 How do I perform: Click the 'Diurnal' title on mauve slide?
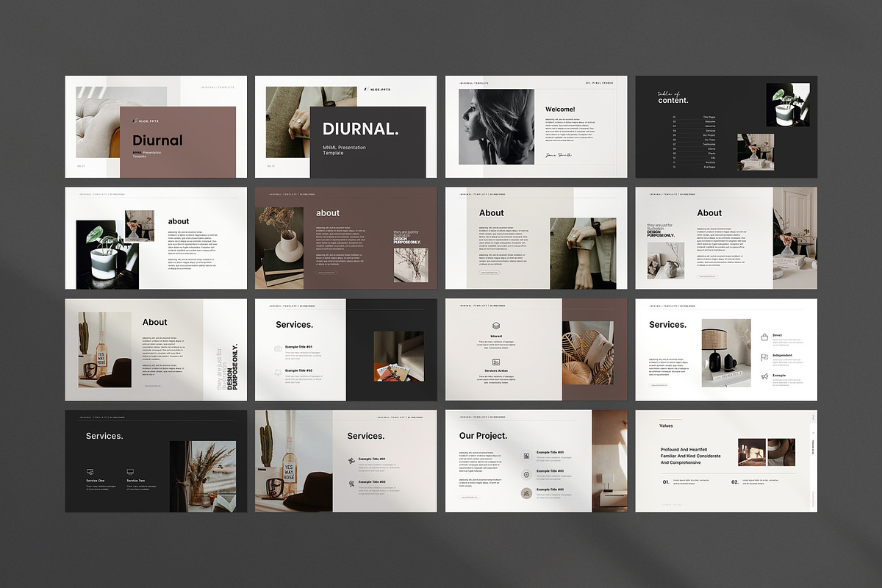[157, 140]
